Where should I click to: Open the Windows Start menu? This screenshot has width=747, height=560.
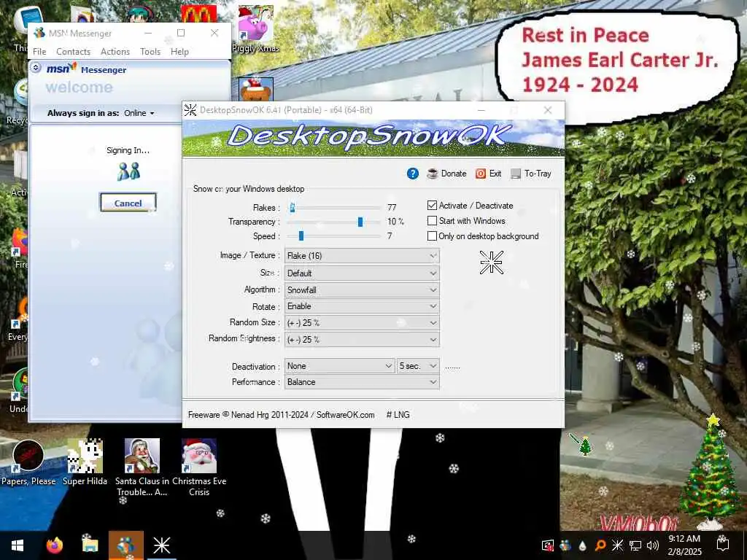point(18,545)
